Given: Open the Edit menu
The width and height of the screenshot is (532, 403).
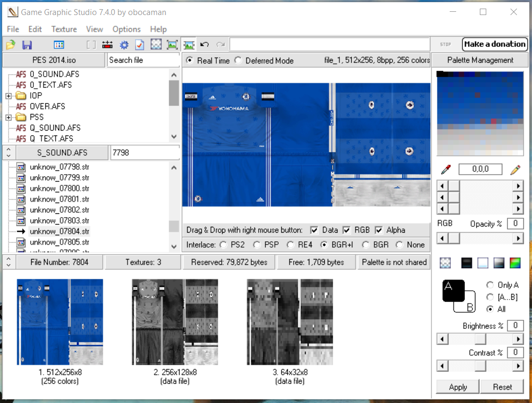Looking at the screenshot, I should pos(35,29).
